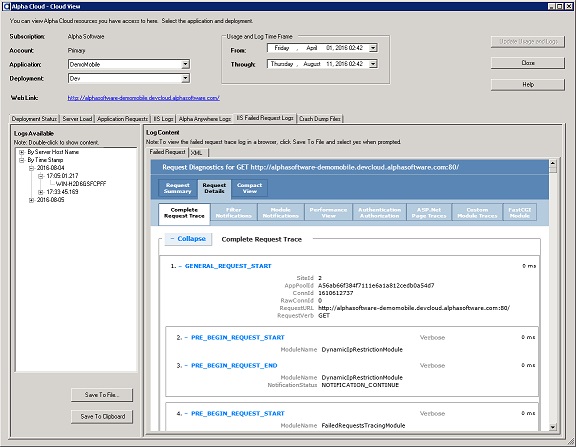Viewport: 576px width, 447px height.
Task: Expand the By Server Host Name node
Action: tap(22, 152)
